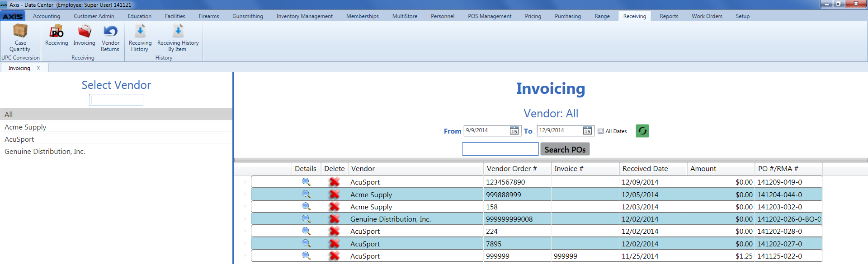868x264 pixels.
Task: Sort by the Received Date column header
Action: (653, 169)
